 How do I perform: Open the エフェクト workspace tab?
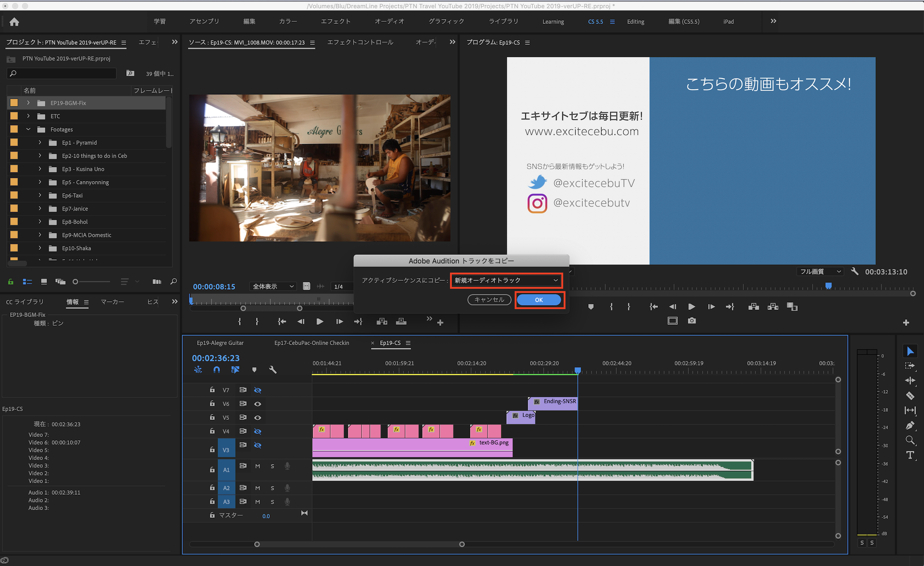tap(335, 22)
